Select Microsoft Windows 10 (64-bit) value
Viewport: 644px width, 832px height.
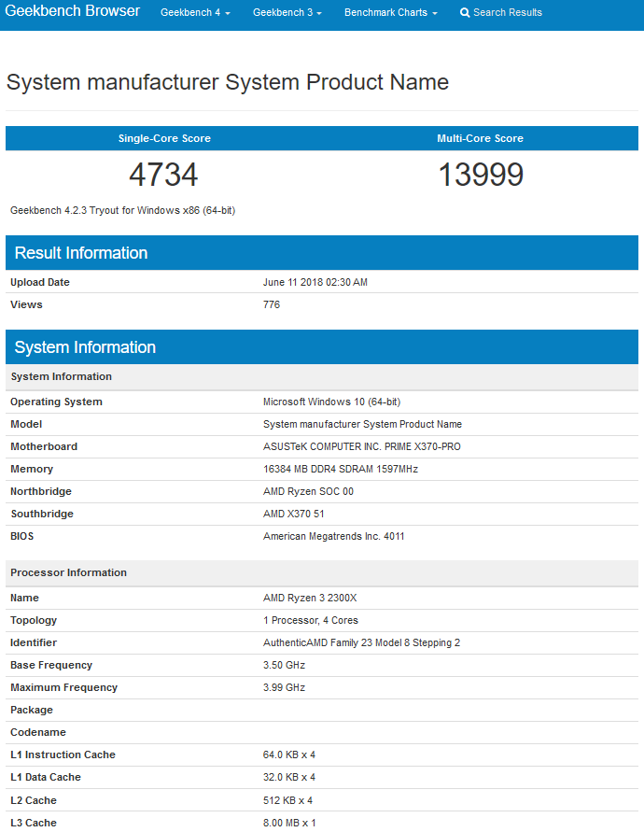tap(331, 402)
